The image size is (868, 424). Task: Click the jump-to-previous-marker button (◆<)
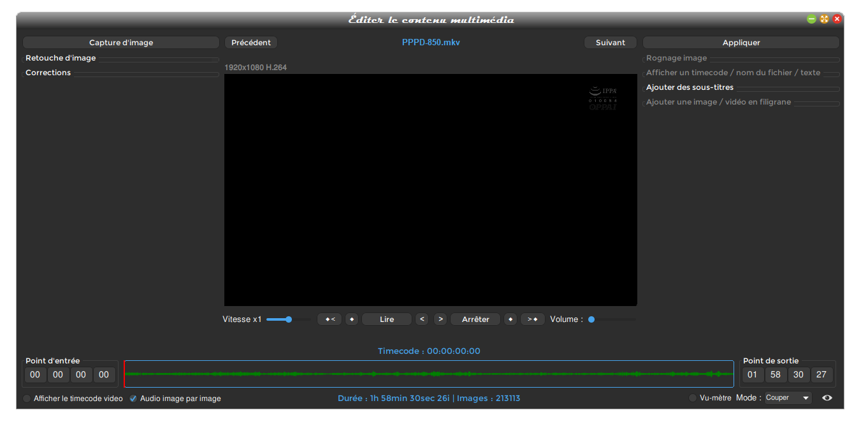tap(329, 319)
